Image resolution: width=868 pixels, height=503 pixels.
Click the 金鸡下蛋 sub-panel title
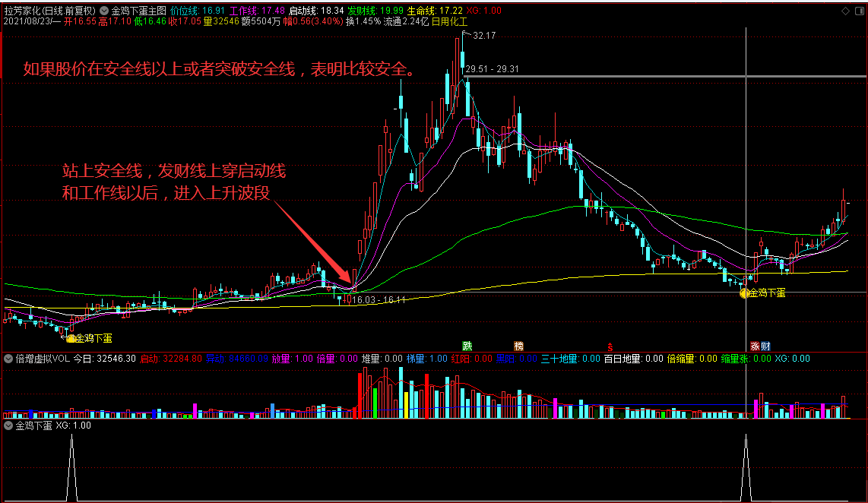click(33, 425)
